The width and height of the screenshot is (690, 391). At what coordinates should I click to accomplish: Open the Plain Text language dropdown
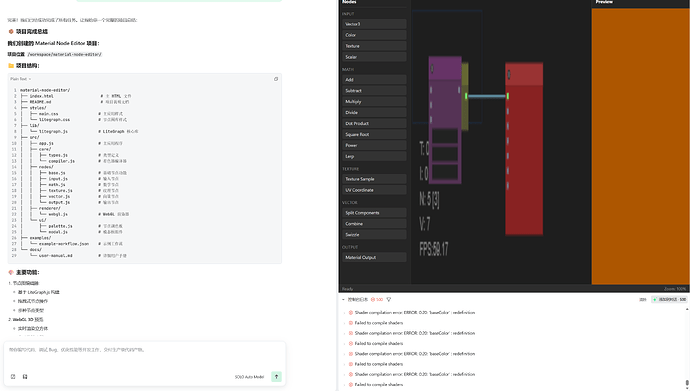(x=20, y=79)
